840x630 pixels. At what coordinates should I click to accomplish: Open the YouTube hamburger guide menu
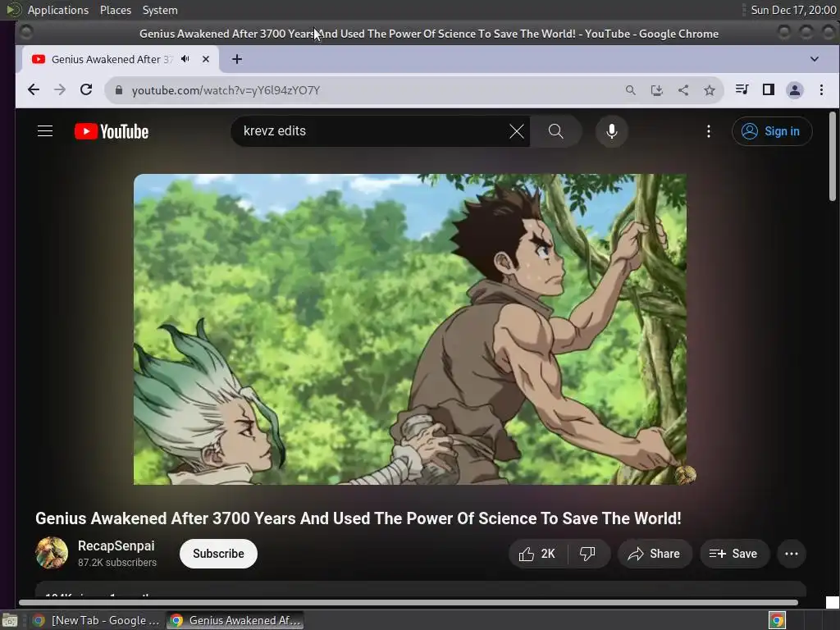pos(45,131)
